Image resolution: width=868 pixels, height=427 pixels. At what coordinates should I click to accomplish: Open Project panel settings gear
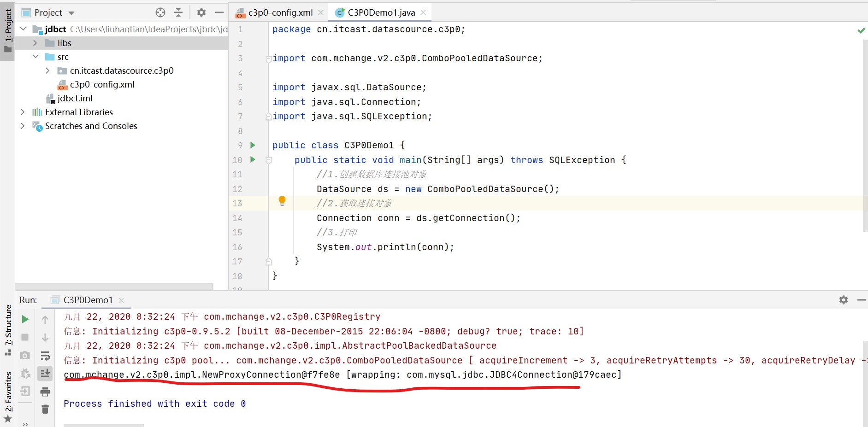201,12
